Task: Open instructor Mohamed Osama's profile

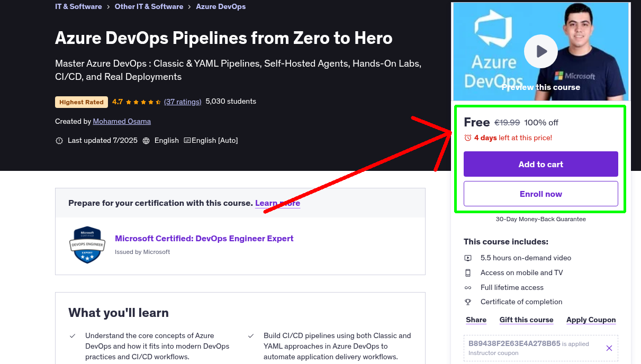Action: [x=122, y=122]
